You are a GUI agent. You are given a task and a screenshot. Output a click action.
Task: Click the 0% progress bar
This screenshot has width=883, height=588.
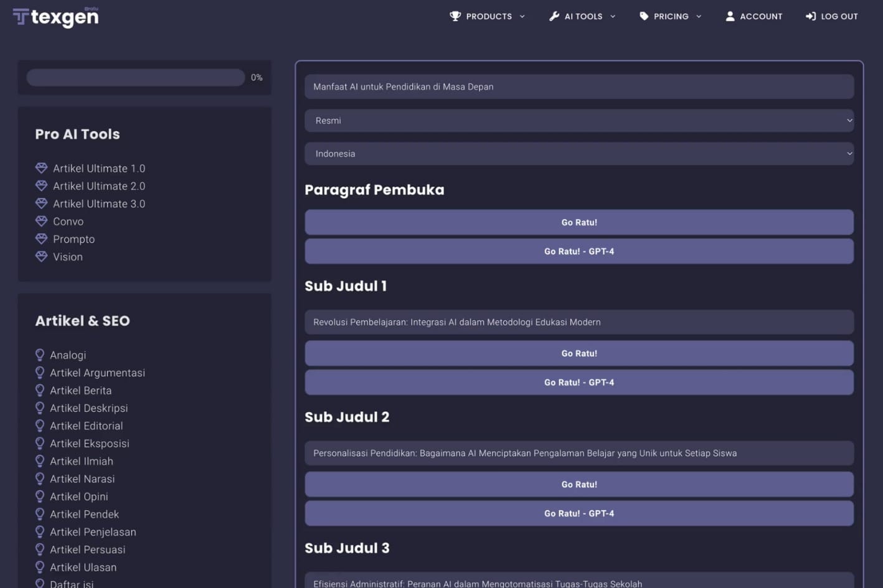(x=135, y=77)
